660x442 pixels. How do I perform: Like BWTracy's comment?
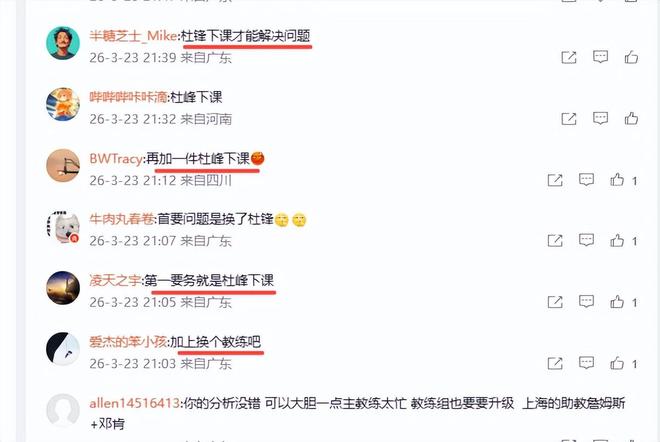(617, 180)
